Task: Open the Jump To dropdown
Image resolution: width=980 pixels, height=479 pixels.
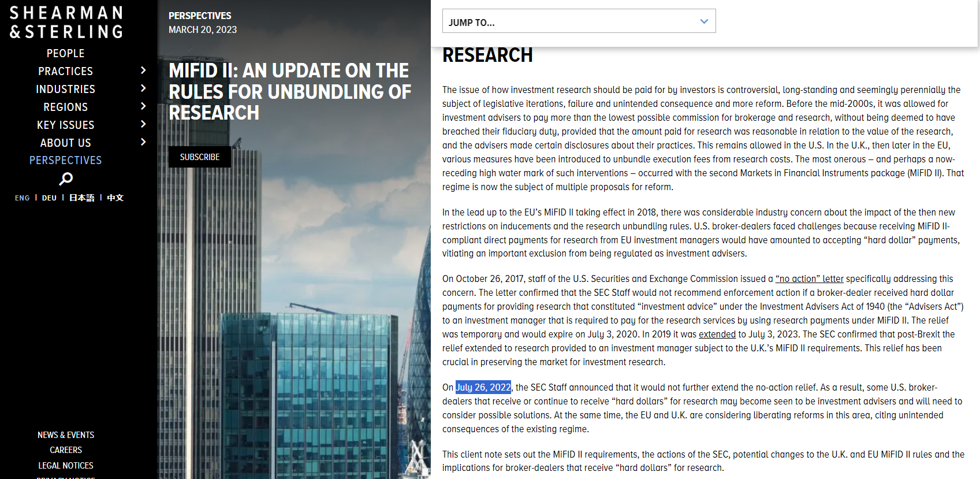Action: [579, 21]
